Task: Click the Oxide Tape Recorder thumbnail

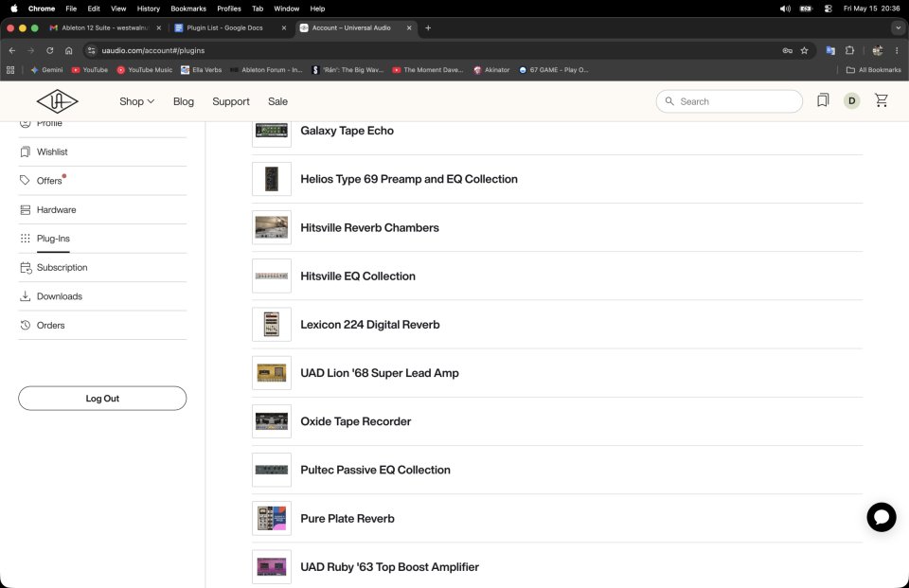Action: click(x=272, y=421)
